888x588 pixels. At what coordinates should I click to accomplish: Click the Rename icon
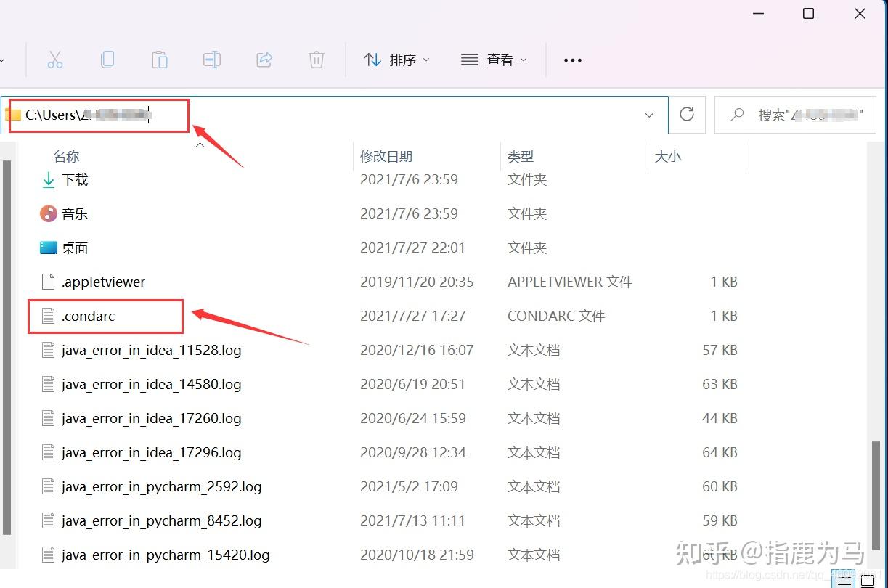pos(212,60)
